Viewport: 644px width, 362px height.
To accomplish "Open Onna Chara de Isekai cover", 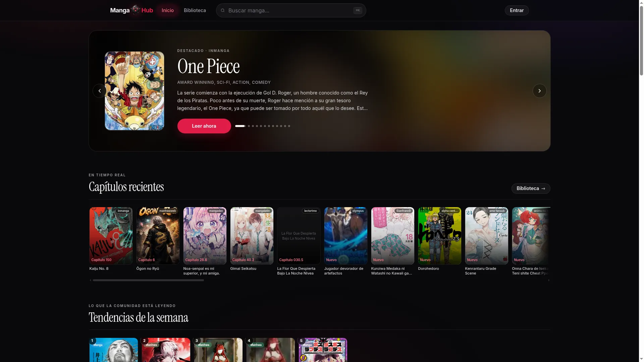I will (531, 236).
